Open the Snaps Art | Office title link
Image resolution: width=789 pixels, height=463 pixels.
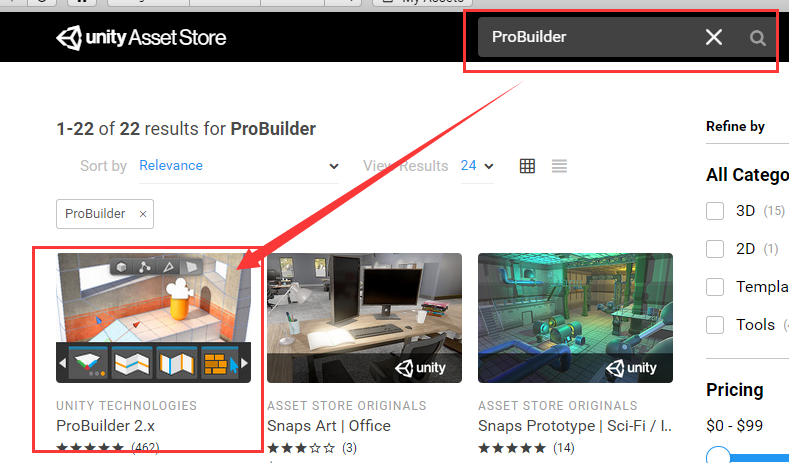pos(329,426)
